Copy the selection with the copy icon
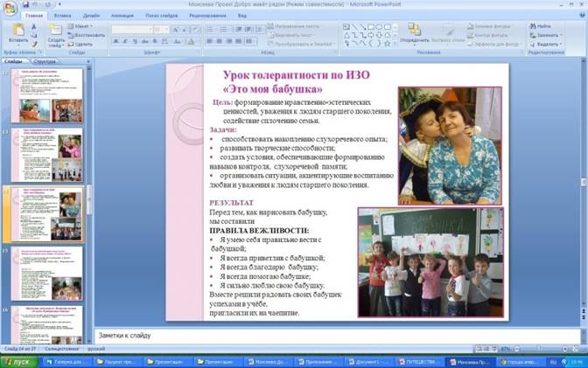The height and width of the screenshot is (368, 588). click(34, 35)
